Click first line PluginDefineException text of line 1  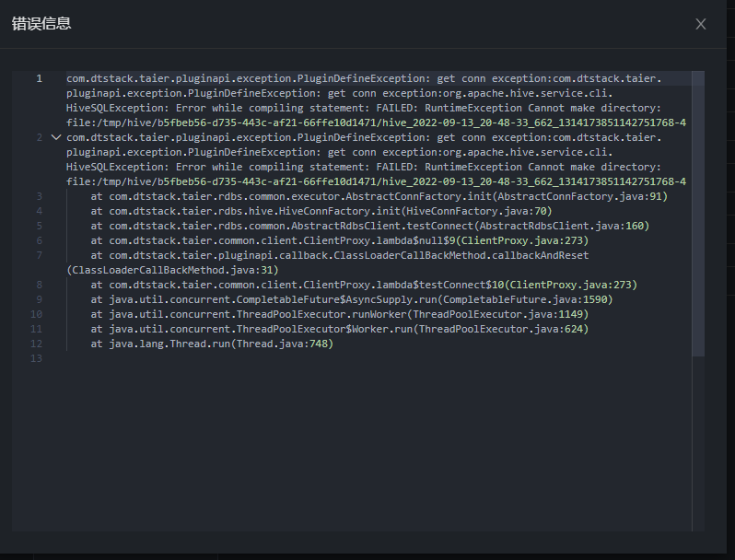pos(364,78)
